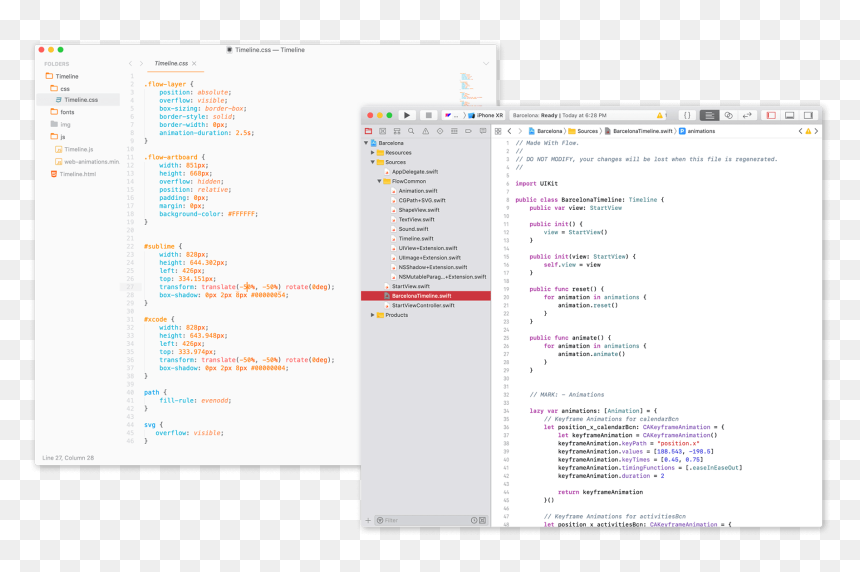Select BarcelonaTimeline.swift in the navigator

426,296
